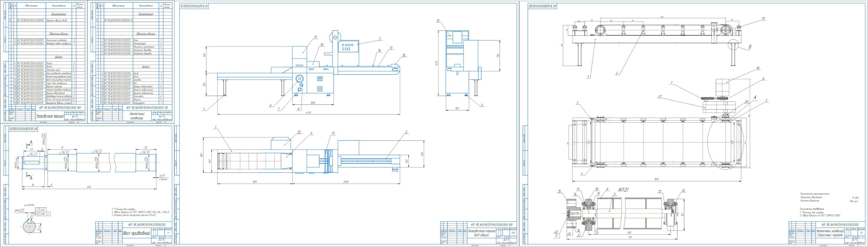
Task: Select the "2×45°" chamfer dimension on the shaft
Action: point(162,176)
